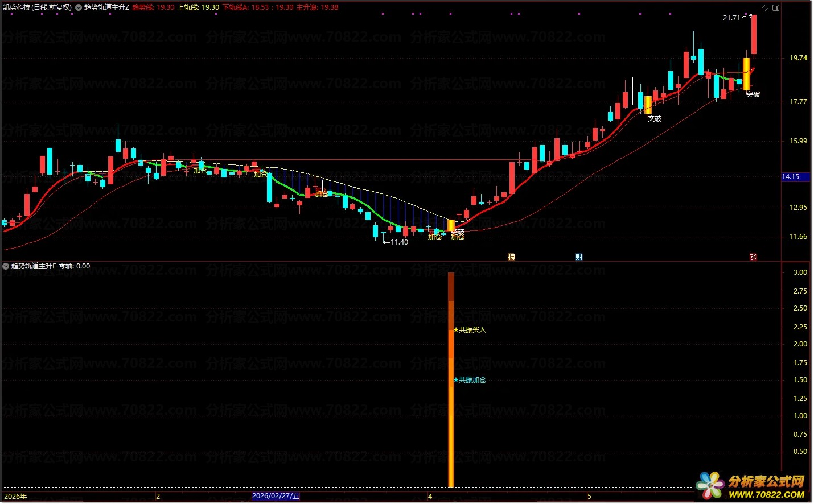Viewport: 814px width, 504px height.
Task: Click month 4 on the time axis
Action: (430, 497)
